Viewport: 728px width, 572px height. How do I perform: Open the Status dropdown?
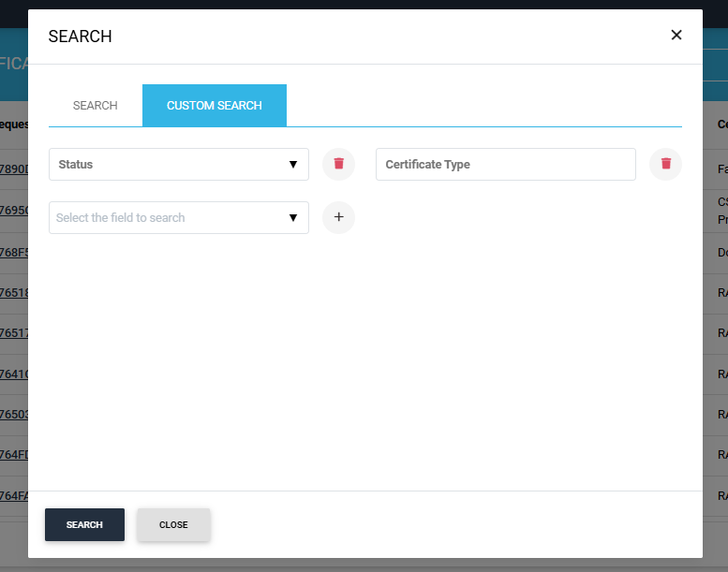tap(178, 164)
